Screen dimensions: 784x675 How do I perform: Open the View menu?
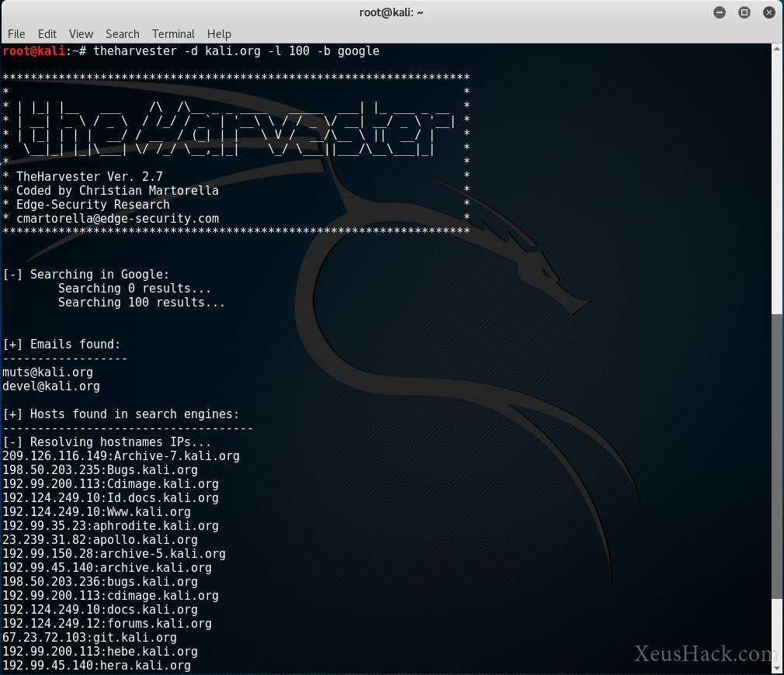(x=81, y=34)
